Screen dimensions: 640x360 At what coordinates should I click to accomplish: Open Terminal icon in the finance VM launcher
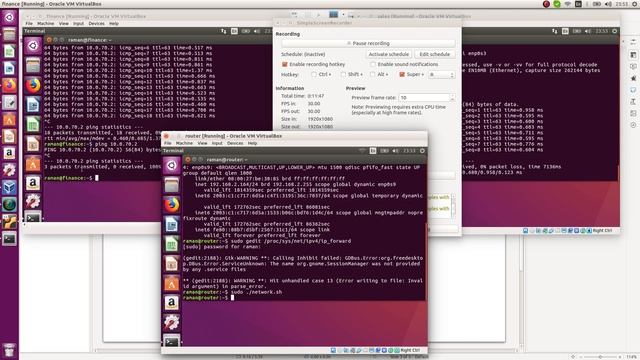click(33, 218)
